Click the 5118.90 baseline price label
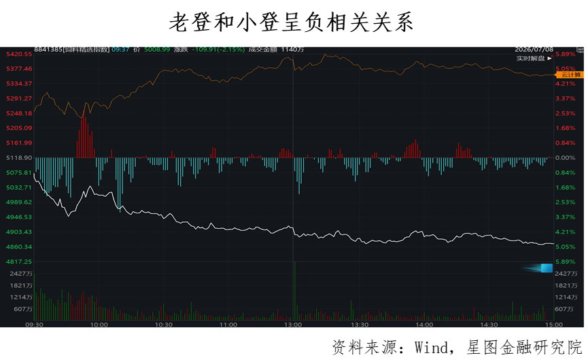Image resolution: width=588 pixels, height=364 pixels. point(19,158)
